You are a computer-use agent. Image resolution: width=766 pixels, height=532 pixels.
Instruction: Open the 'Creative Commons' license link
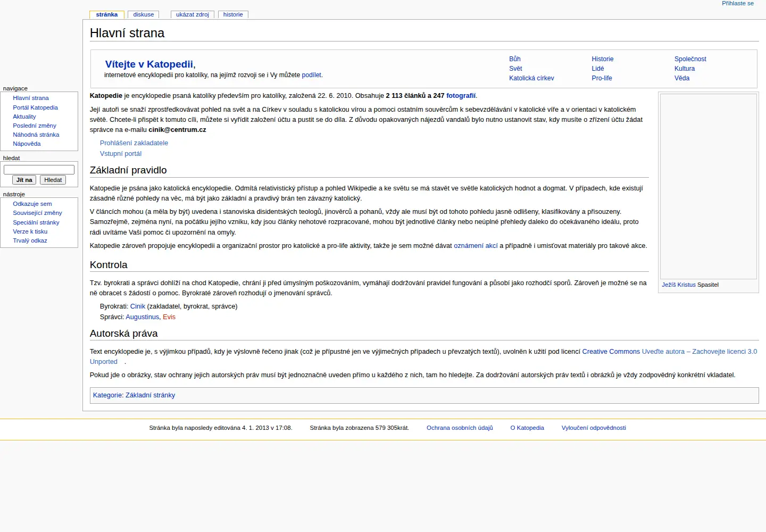[611, 352]
